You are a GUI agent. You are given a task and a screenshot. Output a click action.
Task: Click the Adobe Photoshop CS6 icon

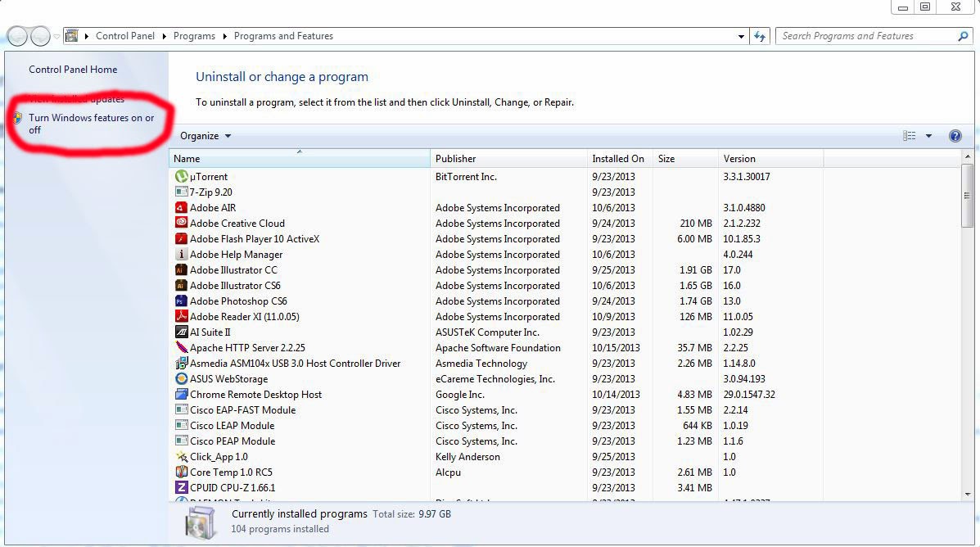click(x=181, y=301)
